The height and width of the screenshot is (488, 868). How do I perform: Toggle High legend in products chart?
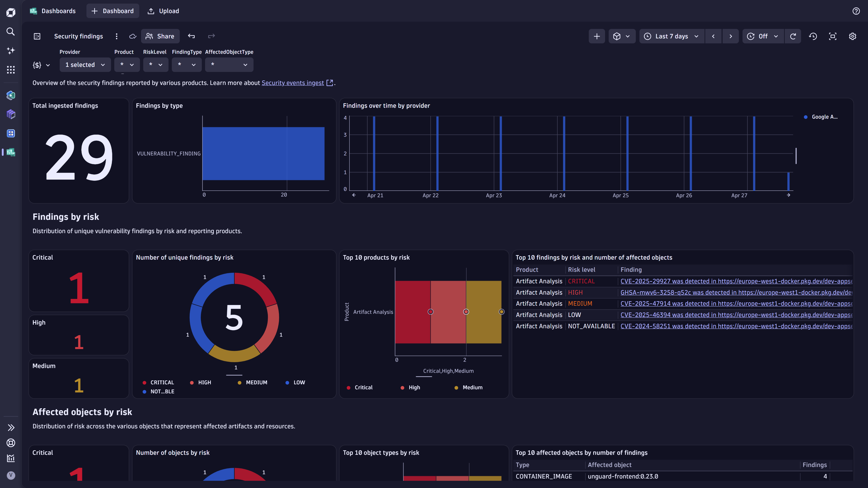[x=410, y=387]
